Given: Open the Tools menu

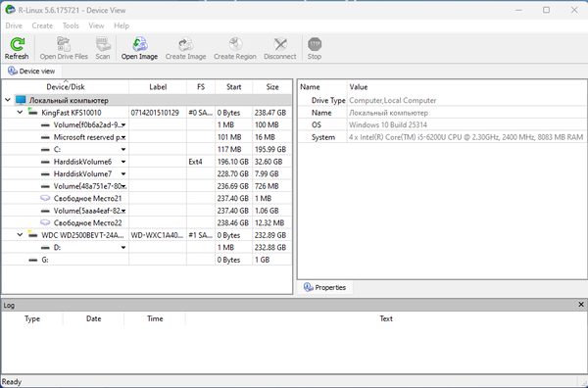Looking at the screenshot, I should pyautogui.click(x=71, y=25).
